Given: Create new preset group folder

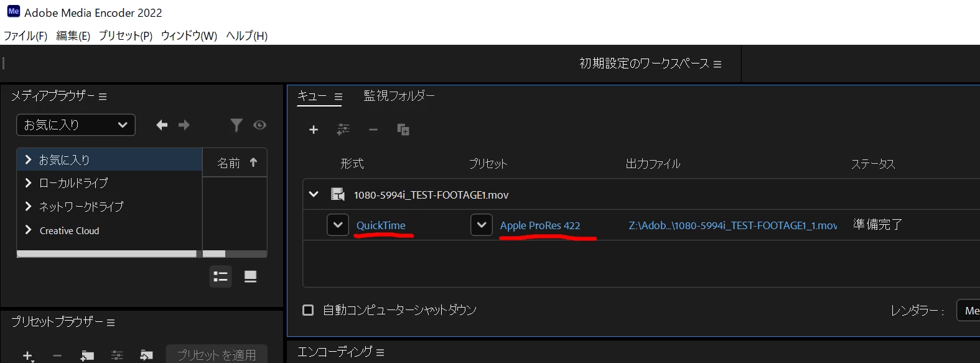Looking at the screenshot, I should click(x=87, y=356).
